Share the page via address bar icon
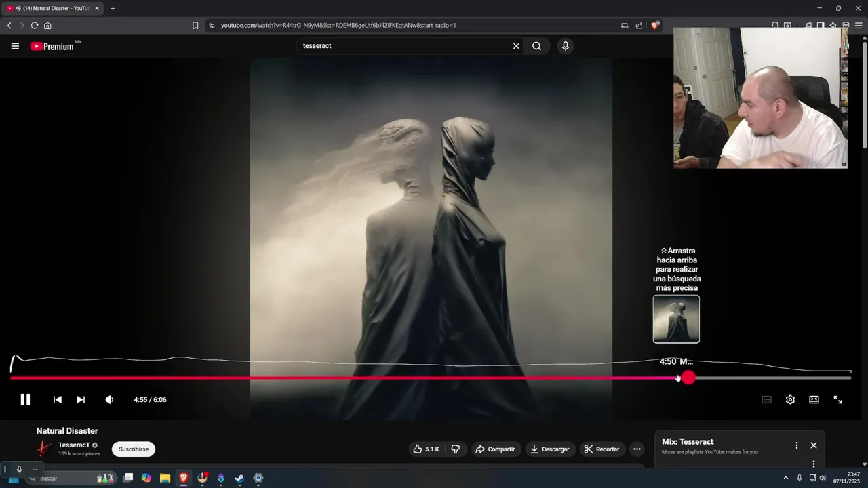This screenshot has width=868, height=488. pyautogui.click(x=639, y=26)
